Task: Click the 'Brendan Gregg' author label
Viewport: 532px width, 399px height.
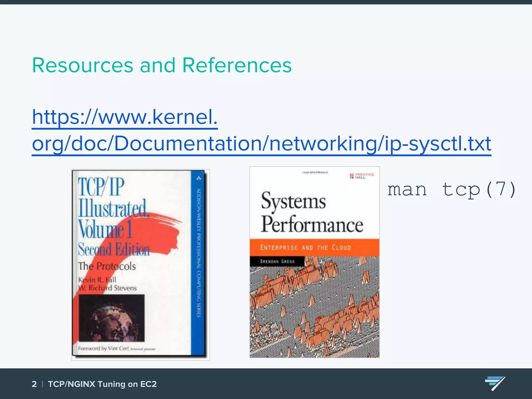Action: [x=277, y=261]
